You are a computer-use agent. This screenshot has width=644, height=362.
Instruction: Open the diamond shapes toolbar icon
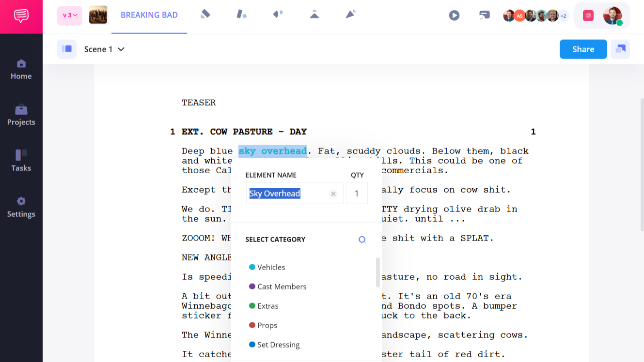pyautogui.click(x=278, y=15)
